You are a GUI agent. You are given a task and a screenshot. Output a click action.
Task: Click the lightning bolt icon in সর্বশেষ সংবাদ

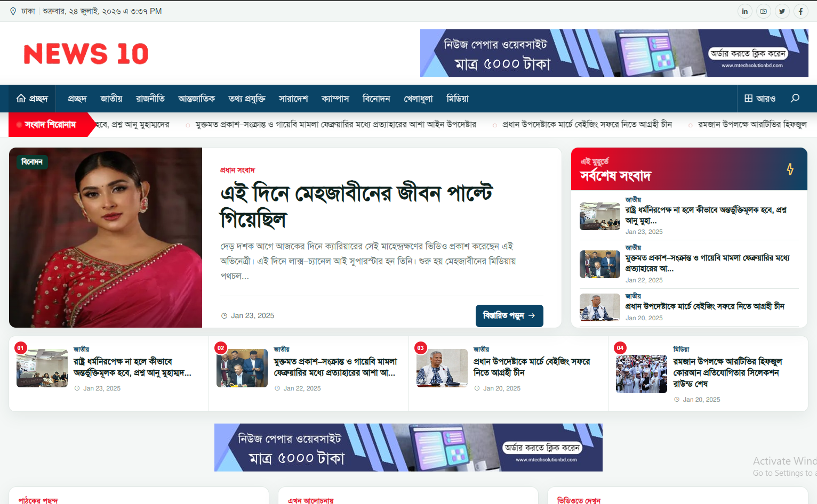pos(790,169)
